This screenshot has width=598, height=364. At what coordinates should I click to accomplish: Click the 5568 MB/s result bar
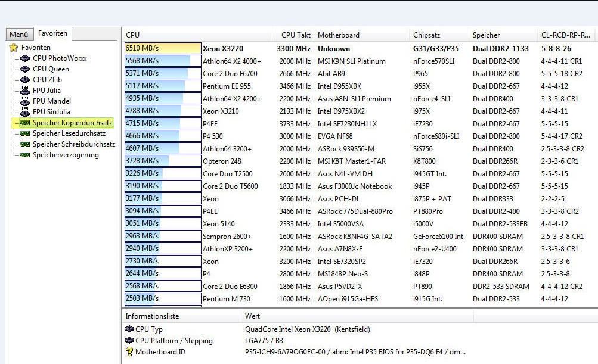pos(163,61)
